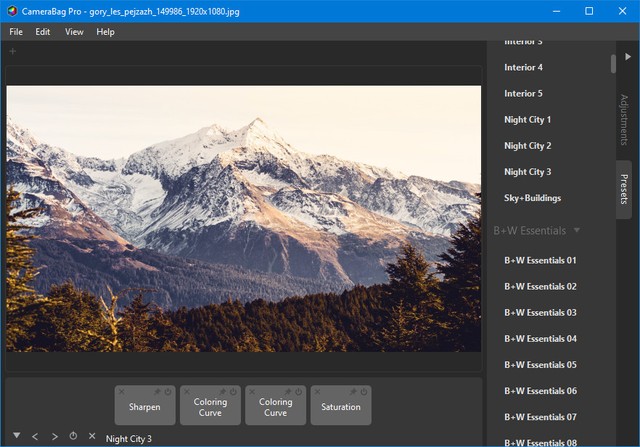Click the presets list scrollbar thumb
640x447 pixels.
613,62
